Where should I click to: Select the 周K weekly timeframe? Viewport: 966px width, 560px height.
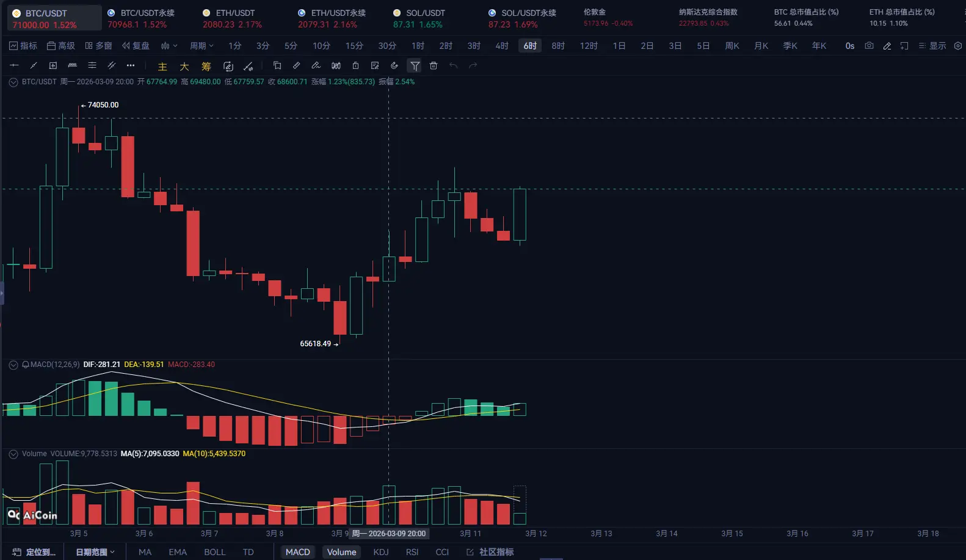point(732,46)
